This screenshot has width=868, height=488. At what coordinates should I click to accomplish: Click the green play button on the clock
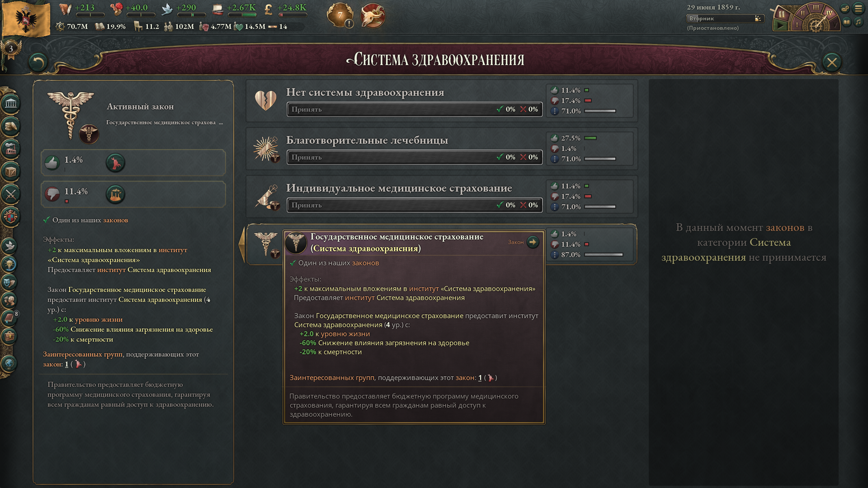pos(780,25)
